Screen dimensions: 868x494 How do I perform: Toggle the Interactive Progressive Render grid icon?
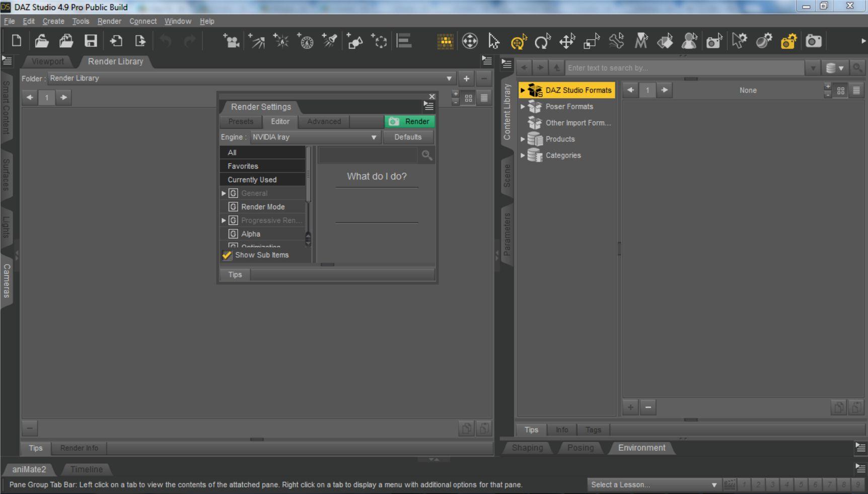445,41
